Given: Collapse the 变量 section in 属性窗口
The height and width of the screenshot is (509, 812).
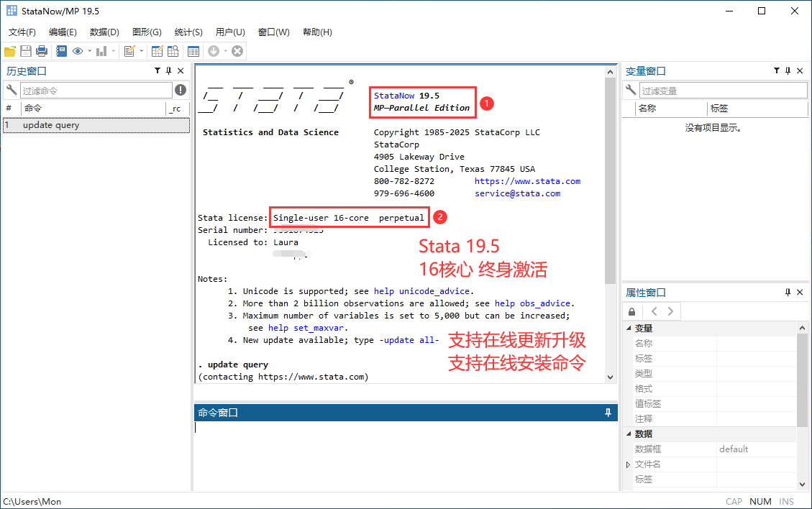Looking at the screenshot, I should tap(629, 328).
